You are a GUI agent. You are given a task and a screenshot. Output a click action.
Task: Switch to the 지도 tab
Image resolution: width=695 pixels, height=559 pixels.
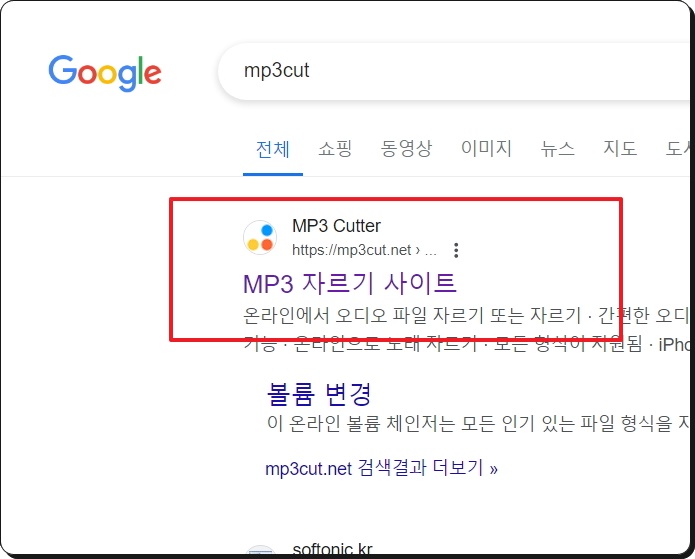point(620,149)
